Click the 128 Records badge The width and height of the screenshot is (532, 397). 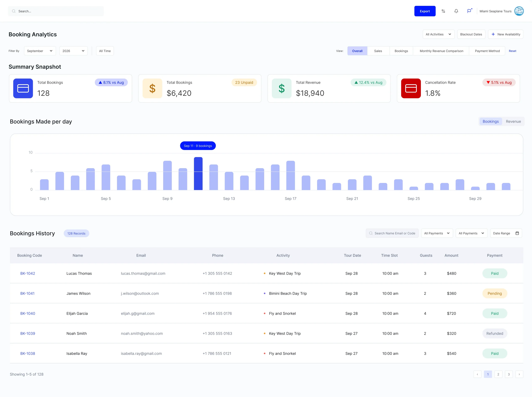76,233
